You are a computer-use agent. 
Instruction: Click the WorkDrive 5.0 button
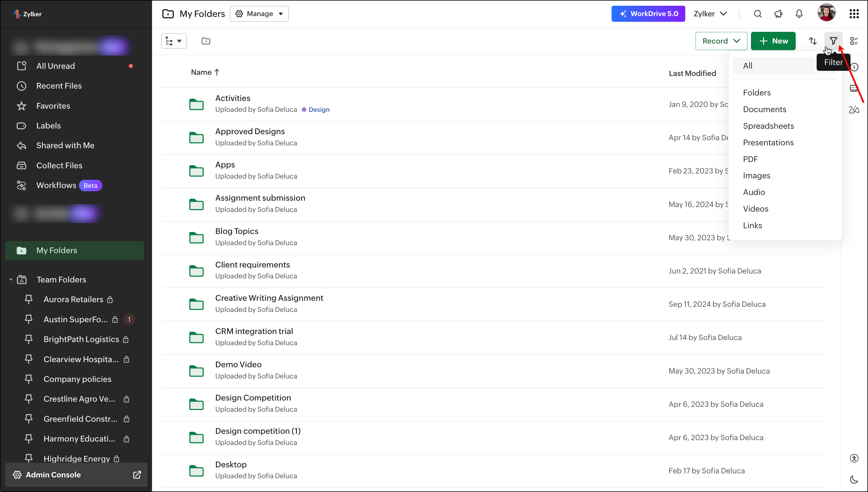648,14
